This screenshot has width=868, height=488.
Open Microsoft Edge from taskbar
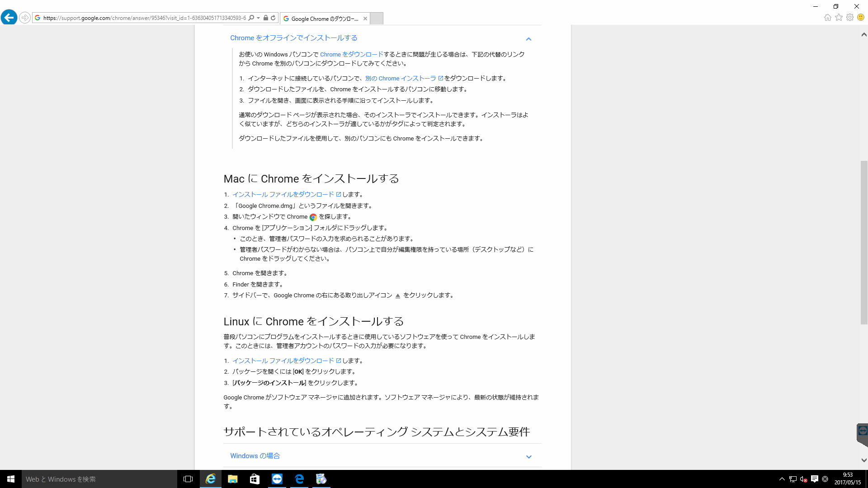[x=299, y=479]
